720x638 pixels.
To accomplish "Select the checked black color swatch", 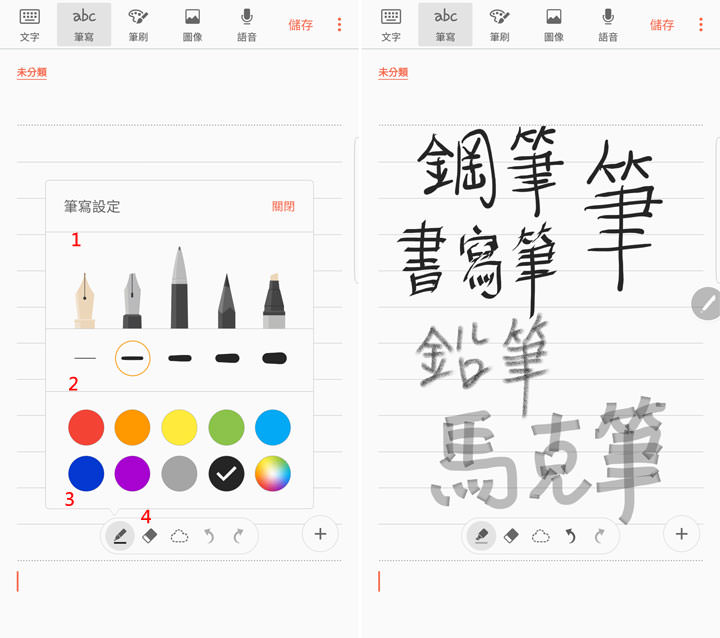I will click(x=226, y=474).
